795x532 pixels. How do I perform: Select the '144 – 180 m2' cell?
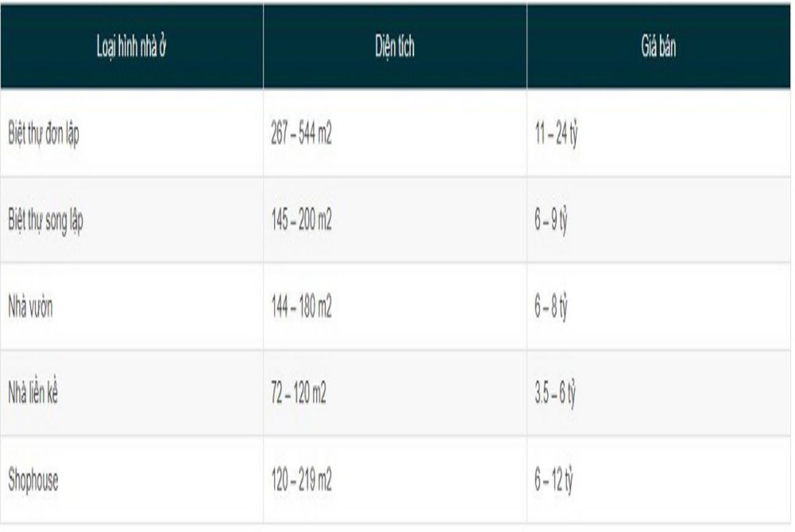click(301, 308)
